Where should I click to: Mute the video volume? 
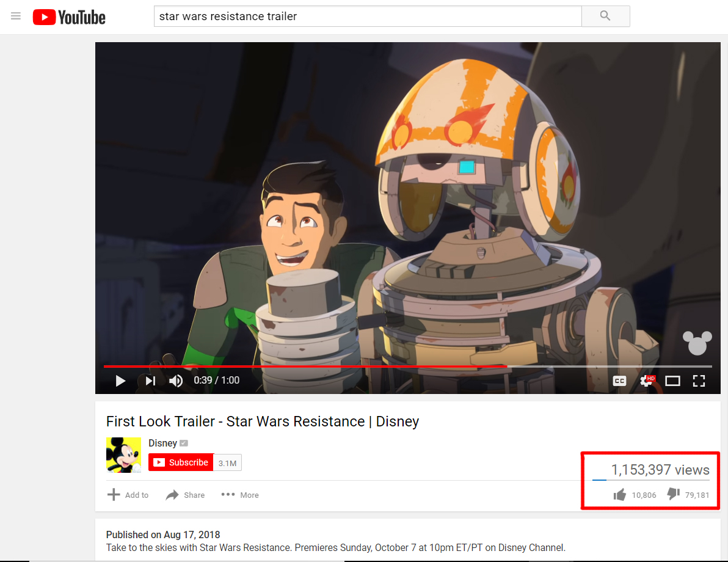(x=176, y=381)
